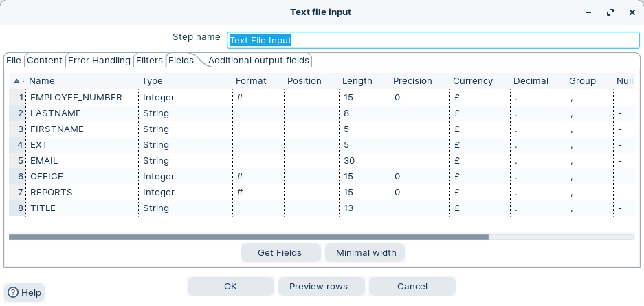Click the Help icon button
The image size is (644, 306).
(24, 292)
